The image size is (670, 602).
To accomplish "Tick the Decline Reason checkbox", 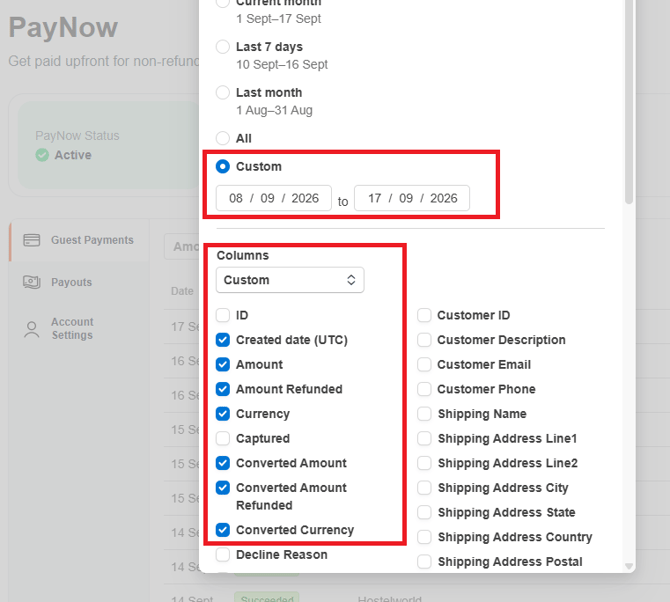I will tap(223, 555).
